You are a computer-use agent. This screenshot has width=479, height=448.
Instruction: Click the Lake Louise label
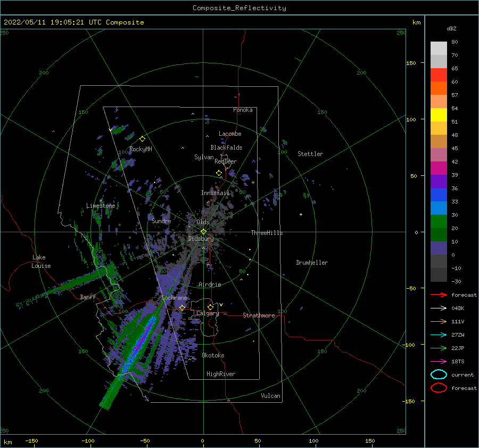pos(42,262)
